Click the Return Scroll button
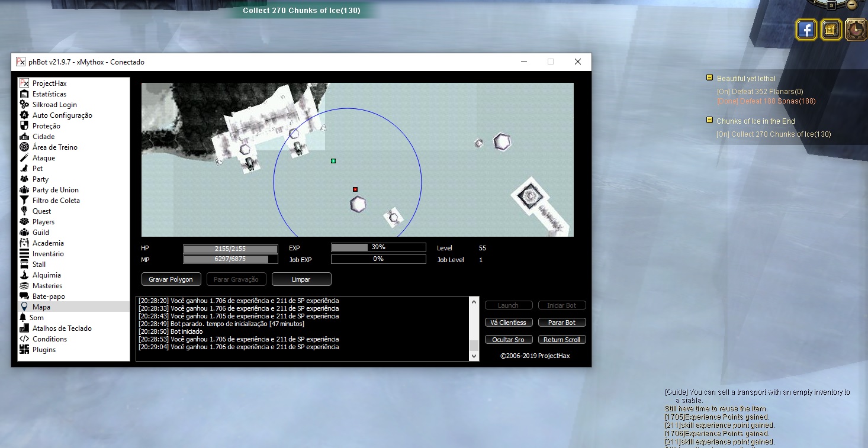Image resolution: width=868 pixels, height=448 pixels. tap(562, 340)
